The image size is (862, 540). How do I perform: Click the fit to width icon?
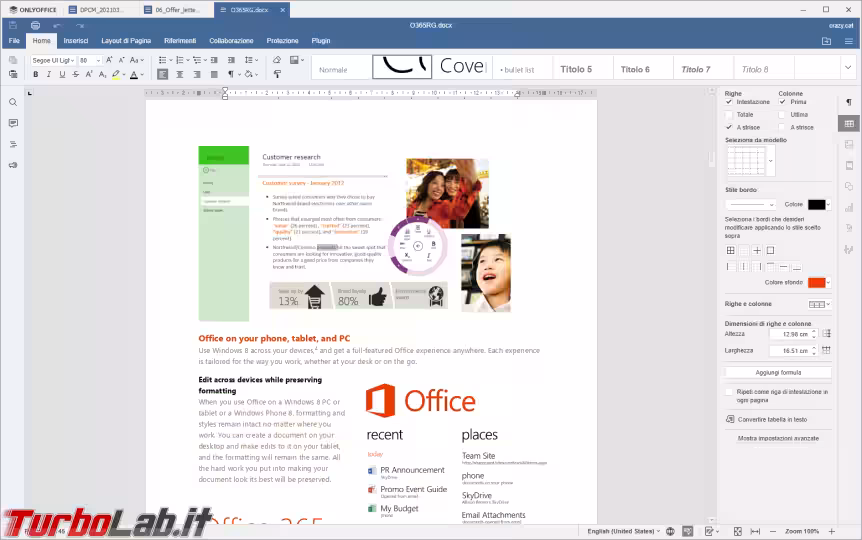coord(755,531)
